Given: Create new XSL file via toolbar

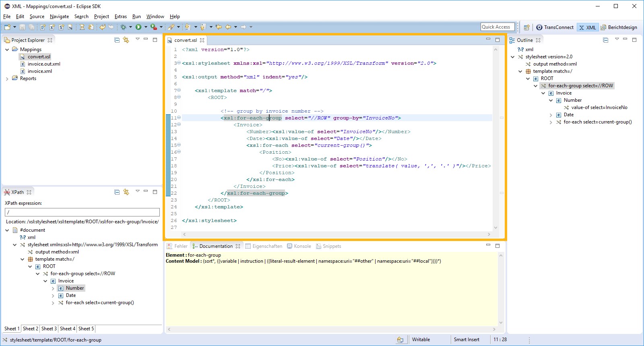Looking at the screenshot, I should click(x=70, y=27).
